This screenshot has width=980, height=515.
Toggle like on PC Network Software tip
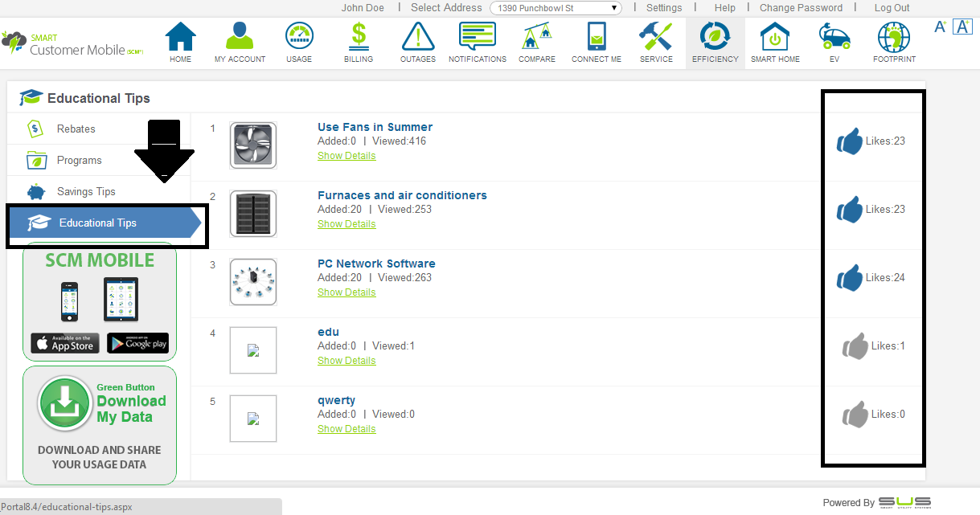click(849, 278)
